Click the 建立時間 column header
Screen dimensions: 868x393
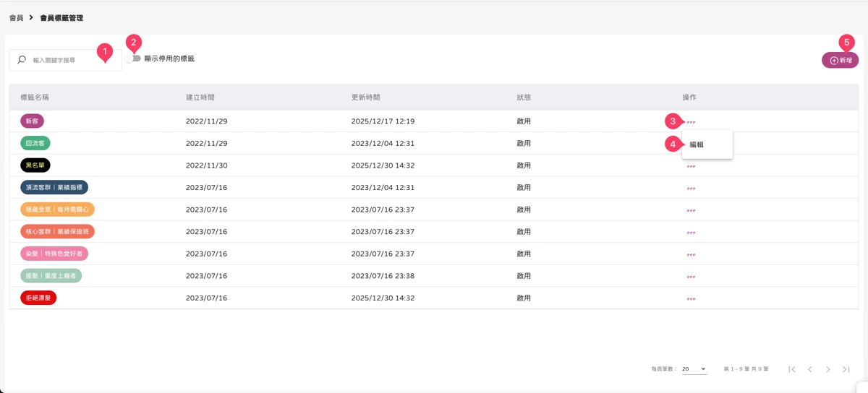coord(200,97)
